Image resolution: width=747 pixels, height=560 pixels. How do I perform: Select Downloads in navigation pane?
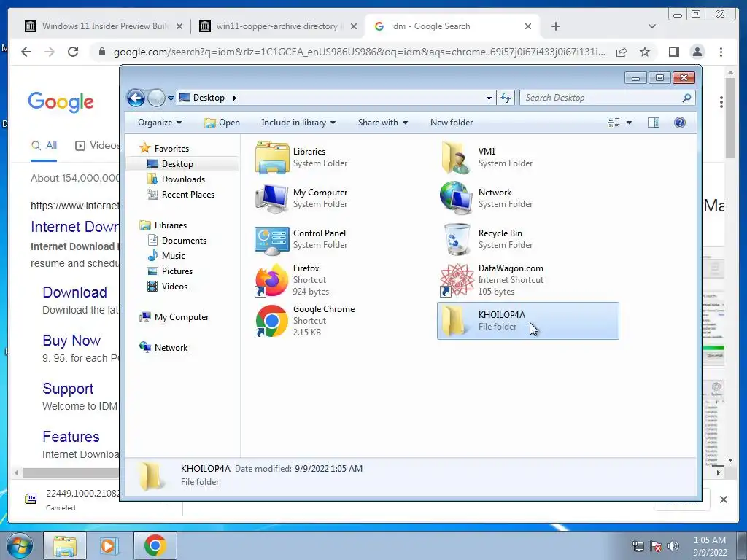pos(183,179)
